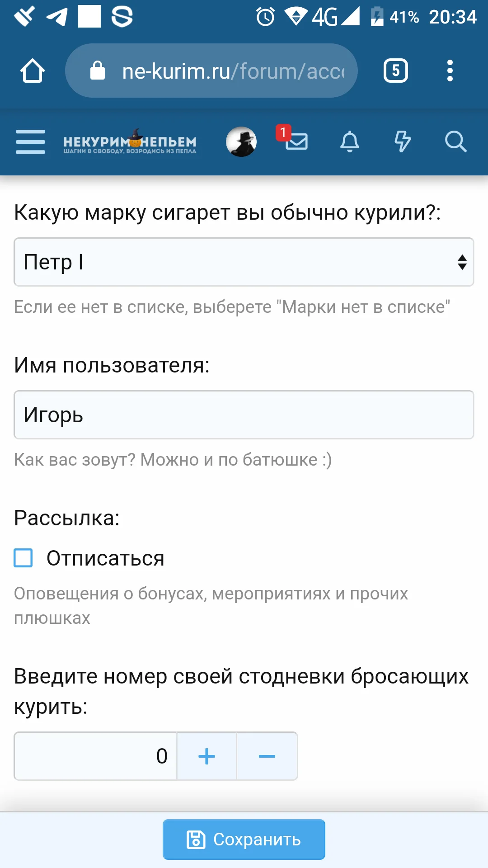Decrease the стодневка number with minus

[267, 756]
